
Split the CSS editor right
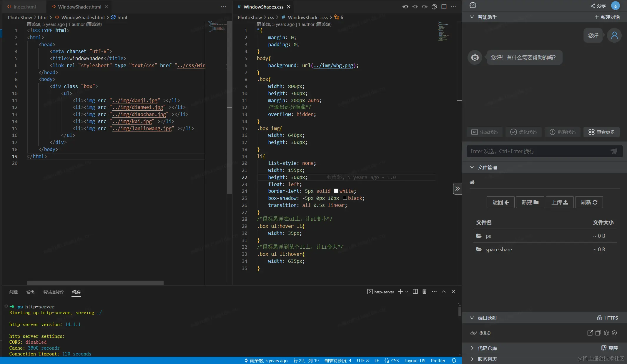click(444, 6)
